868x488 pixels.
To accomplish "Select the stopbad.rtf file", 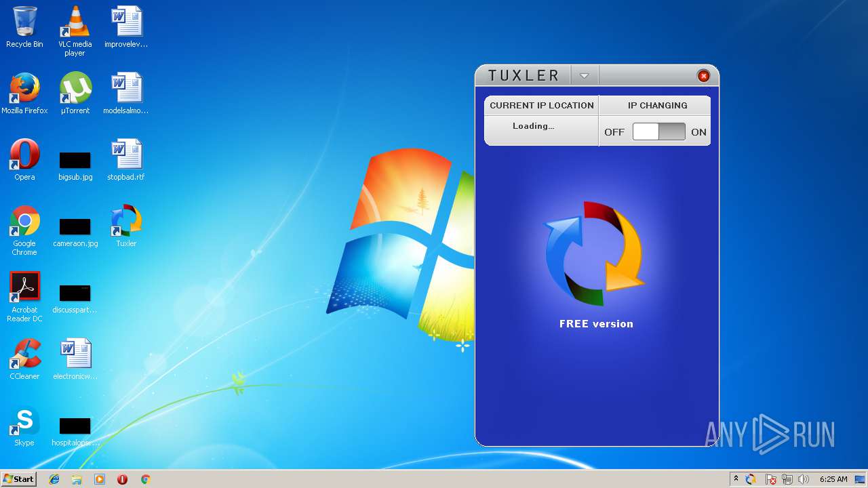I will tap(126, 160).
